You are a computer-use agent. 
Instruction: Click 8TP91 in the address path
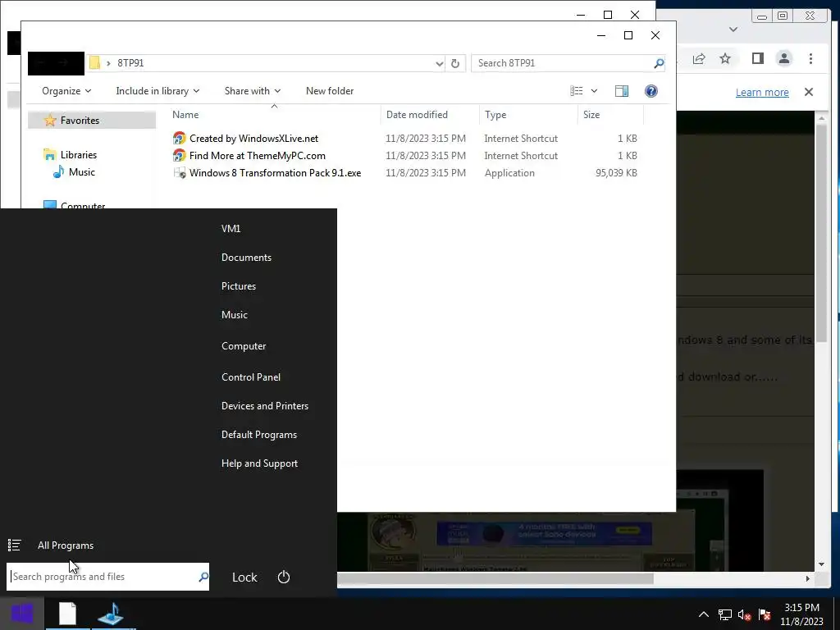tap(130, 62)
